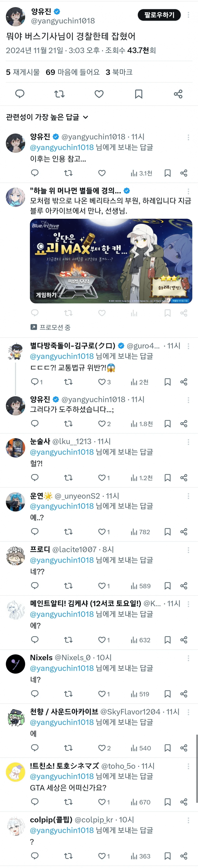Share the main tweet via share icon
Screen dimensions: 198x868
point(178,94)
